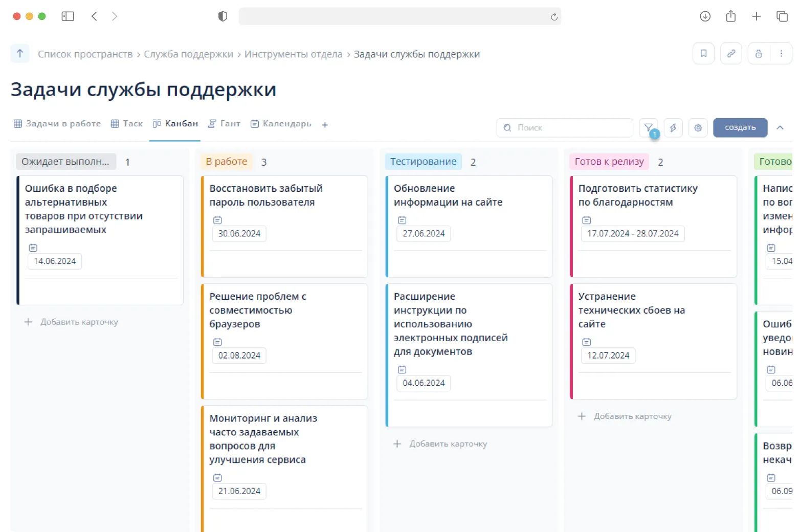Viewport: 800px width, 532px height.
Task: Open Инструменты отдела breadcrumb link
Action: point(293,54)
